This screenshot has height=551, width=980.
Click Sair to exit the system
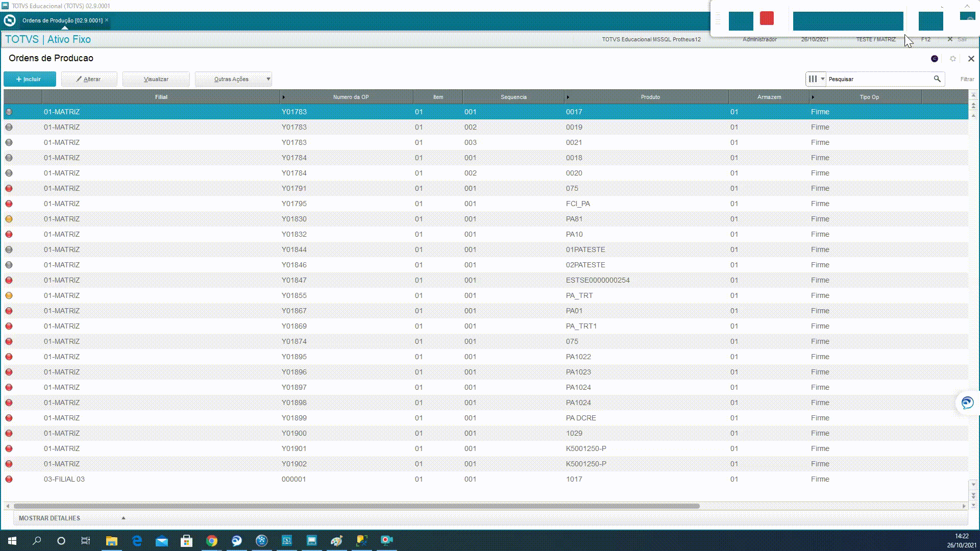(x=962, y=39)
